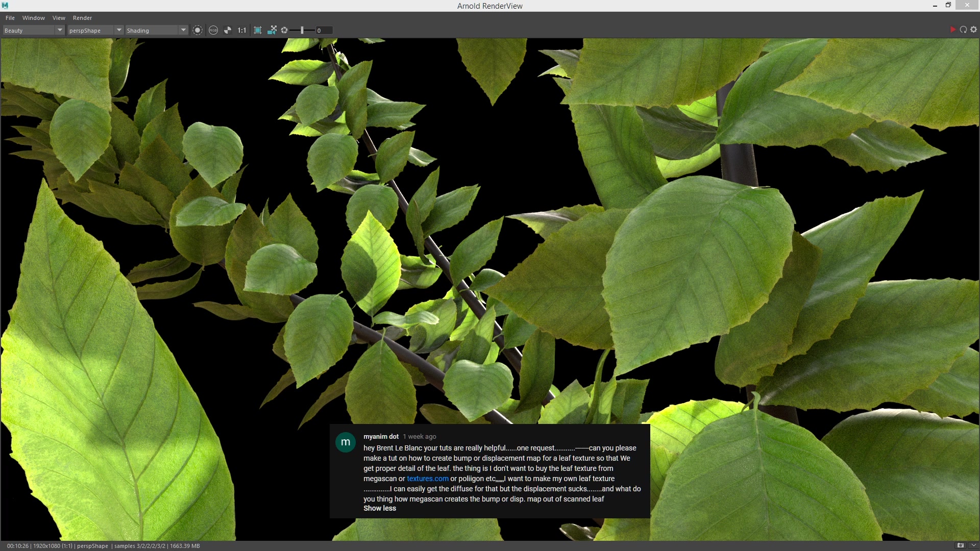Adjust the exposure slider handle
980x551 pixels.
[x=302, y=30]
